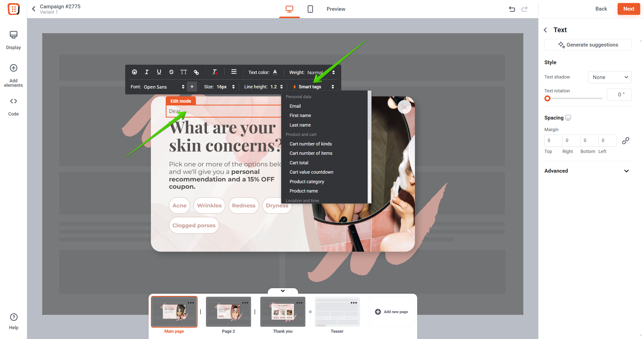Click Add new page
Image resolution: width=644 pixels, height=339 pixels.
[x=392, y=312]
